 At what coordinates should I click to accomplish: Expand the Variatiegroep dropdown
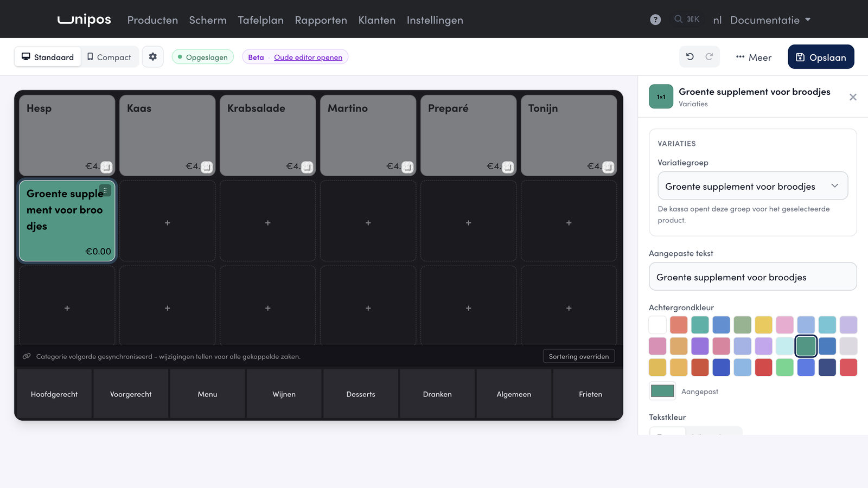point(753,186)
